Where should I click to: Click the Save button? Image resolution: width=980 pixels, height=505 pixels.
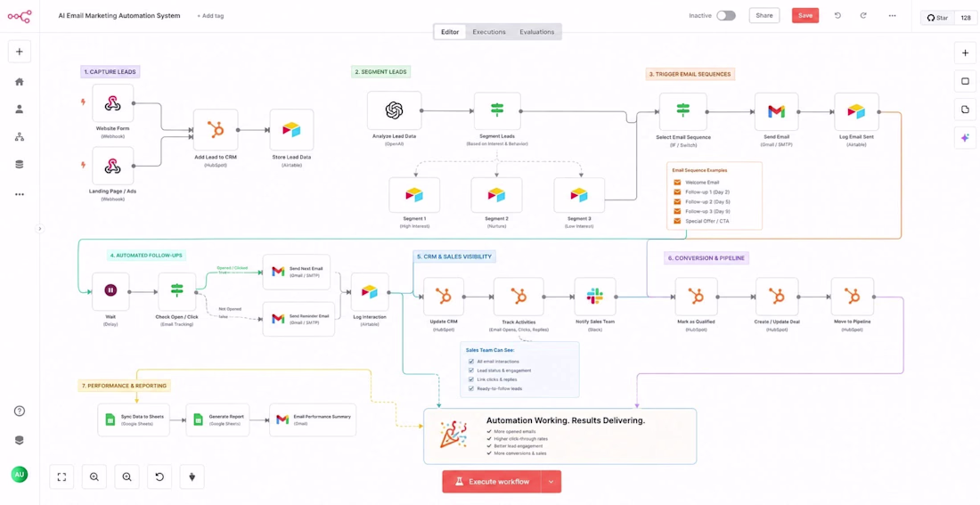coord(805,16)
